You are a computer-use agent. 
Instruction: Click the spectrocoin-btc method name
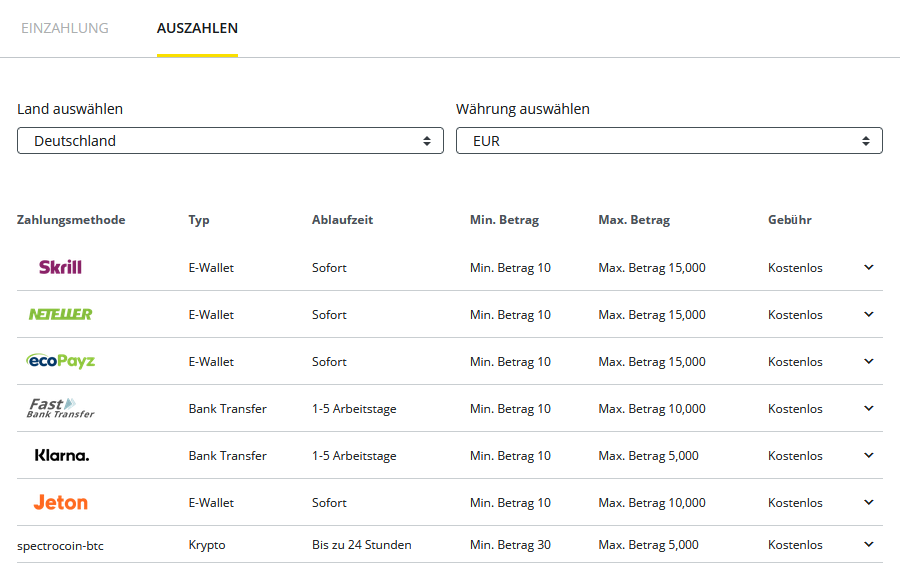60,546
